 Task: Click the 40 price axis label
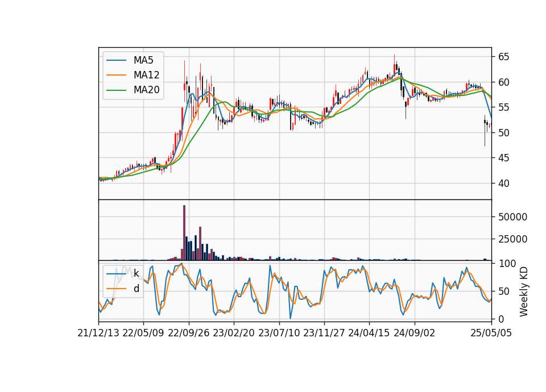click(503, 184)
